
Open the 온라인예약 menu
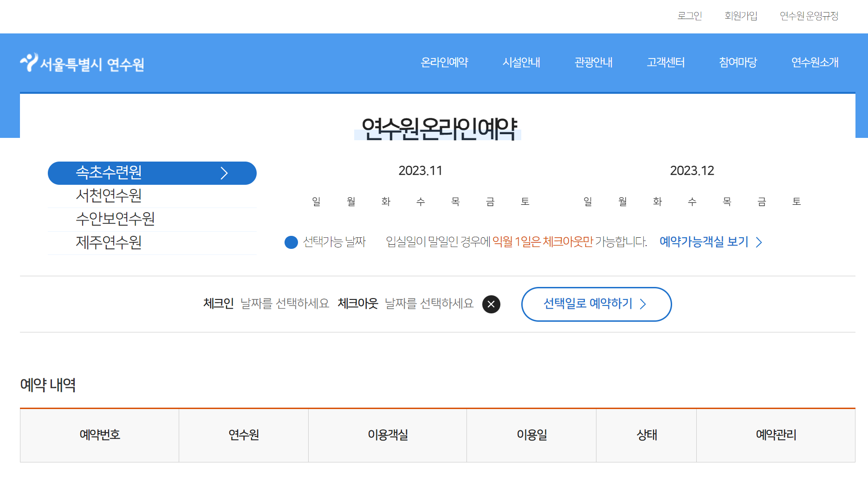point(445,63)
